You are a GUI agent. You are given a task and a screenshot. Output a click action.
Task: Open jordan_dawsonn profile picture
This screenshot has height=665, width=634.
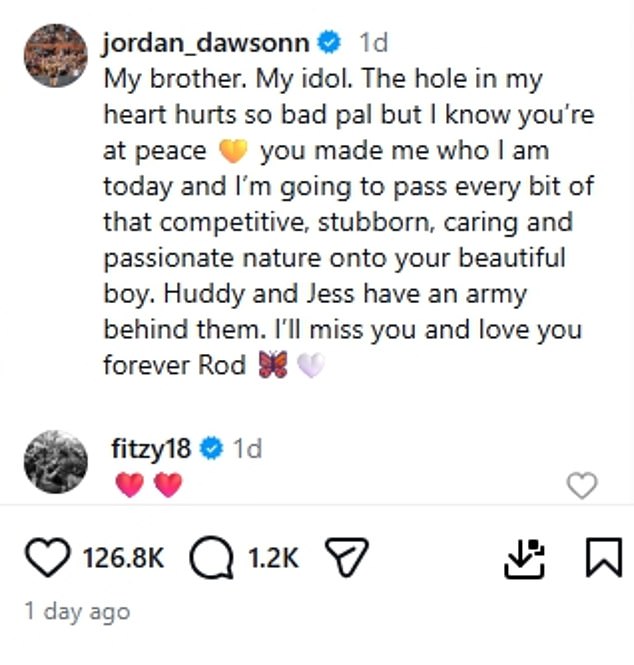click(56, 56)
